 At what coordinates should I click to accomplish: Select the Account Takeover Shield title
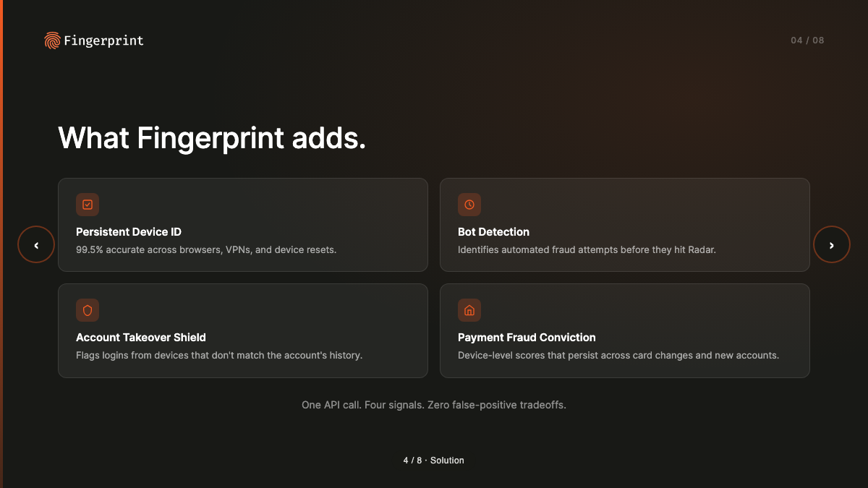click(141, 338)
